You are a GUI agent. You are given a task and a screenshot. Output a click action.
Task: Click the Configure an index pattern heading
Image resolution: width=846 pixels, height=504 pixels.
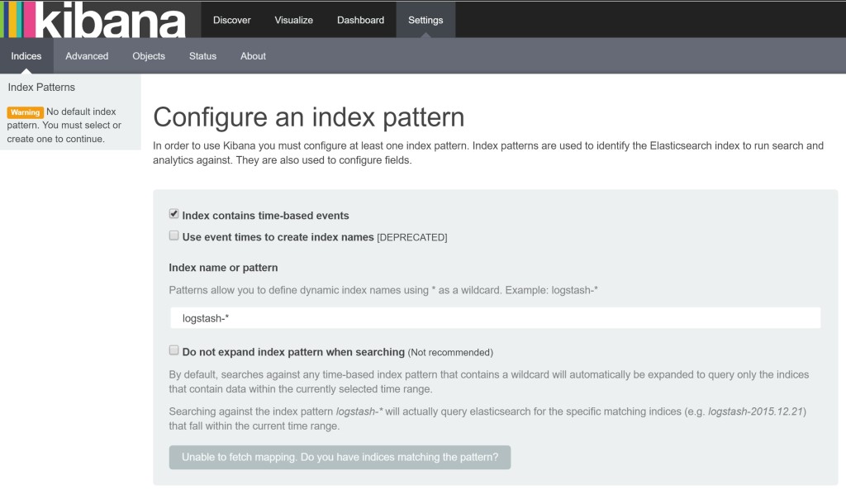(309, 116)
